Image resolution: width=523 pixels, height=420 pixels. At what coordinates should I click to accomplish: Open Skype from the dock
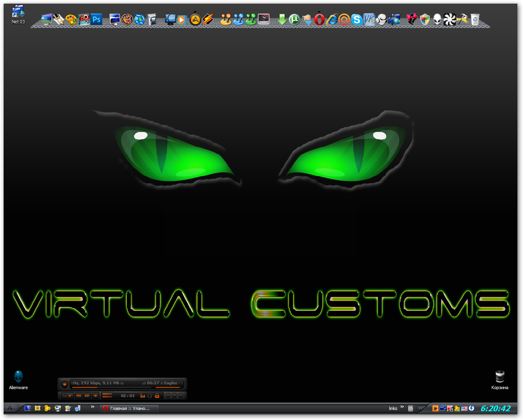pyautogui.click(x=357, y=19)
